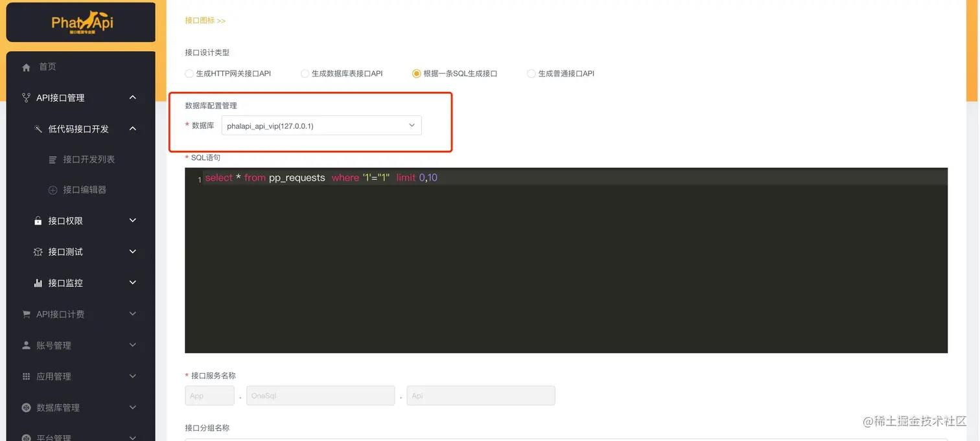The width and height of the screenshot is (980, 441).
Task: Open 接口开发列表 menu item
Action: pyautogui.click(x=89, y=159)
